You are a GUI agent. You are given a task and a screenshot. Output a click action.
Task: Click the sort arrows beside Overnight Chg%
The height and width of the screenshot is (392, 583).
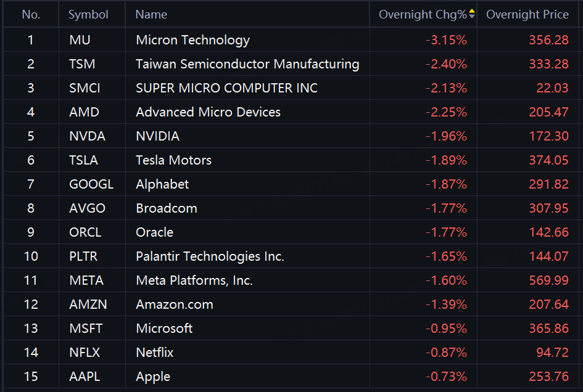click(472, 14)
